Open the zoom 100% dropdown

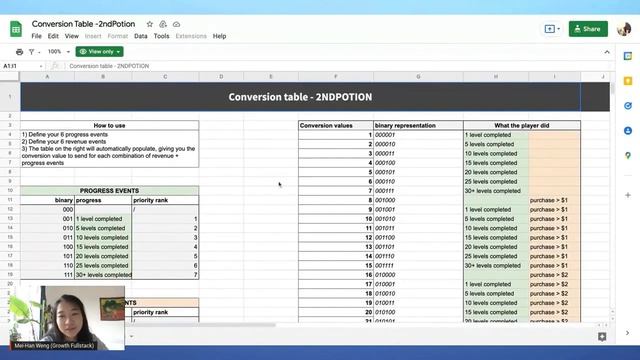pos(59,52)
